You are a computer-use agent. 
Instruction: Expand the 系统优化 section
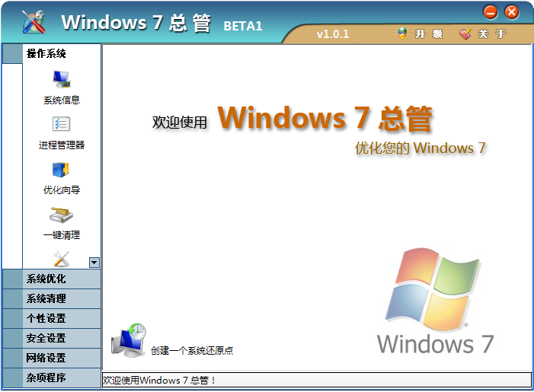point(52,279)
